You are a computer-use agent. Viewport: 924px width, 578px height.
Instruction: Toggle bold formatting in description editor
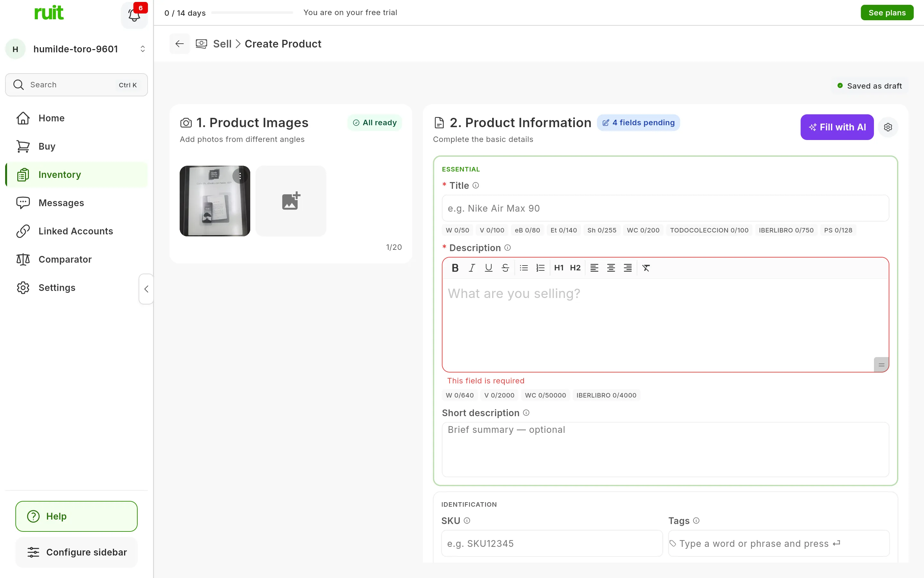click(x=455, y=268)
